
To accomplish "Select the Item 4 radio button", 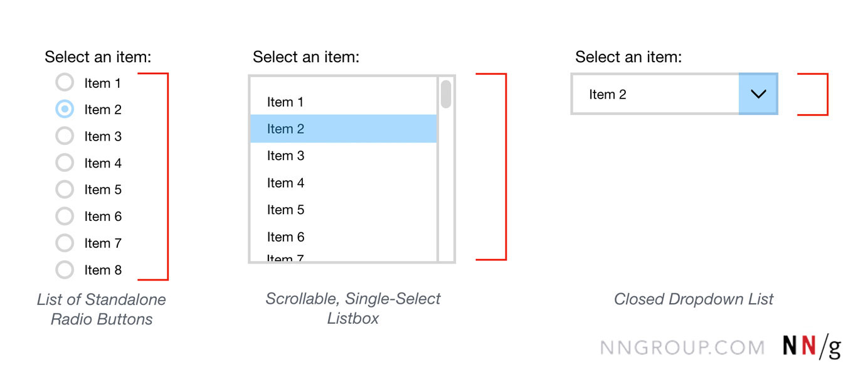I will [65, 163].
